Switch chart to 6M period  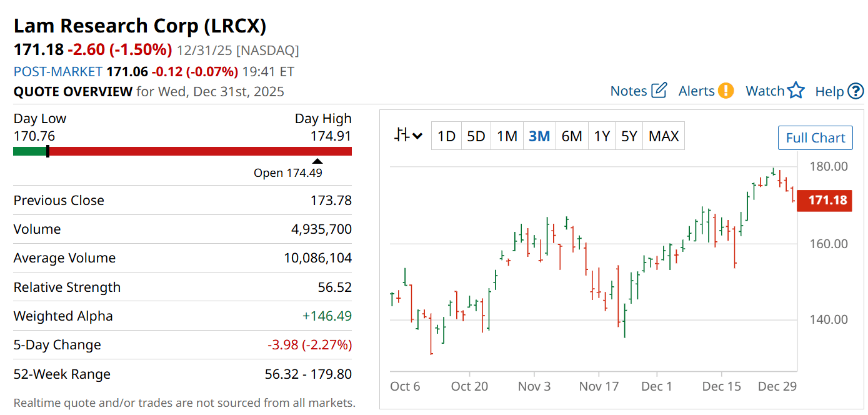tap(572, 136)
